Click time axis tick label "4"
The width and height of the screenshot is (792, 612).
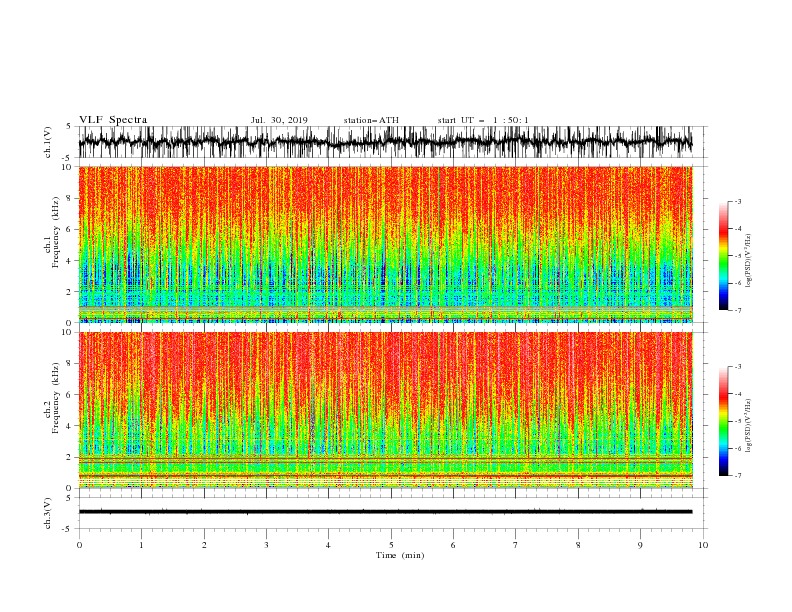click(328, 545)
